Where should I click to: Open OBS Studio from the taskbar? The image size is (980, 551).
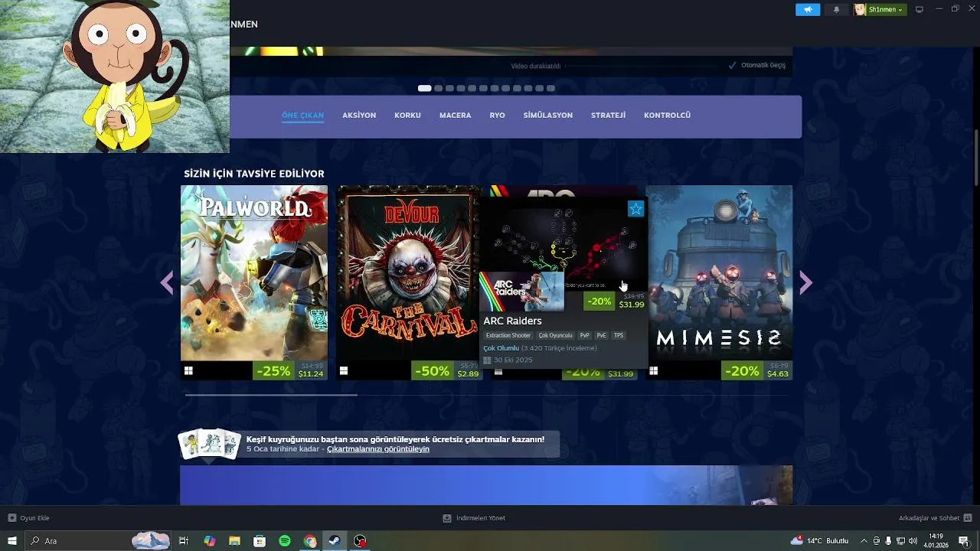click(x=360, y=541)
